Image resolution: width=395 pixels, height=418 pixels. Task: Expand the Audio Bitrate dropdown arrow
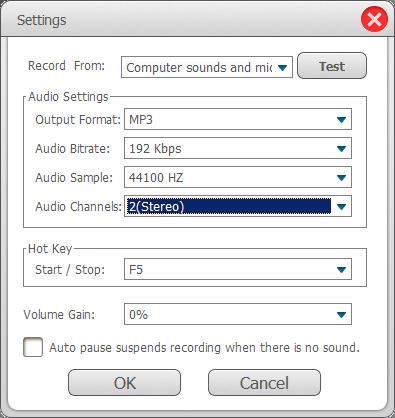click(341, 149)
